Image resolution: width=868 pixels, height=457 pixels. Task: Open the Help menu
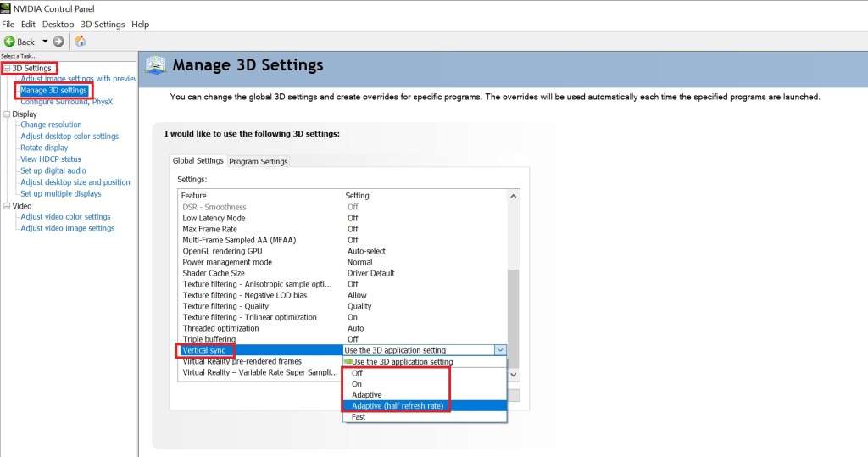141,25
